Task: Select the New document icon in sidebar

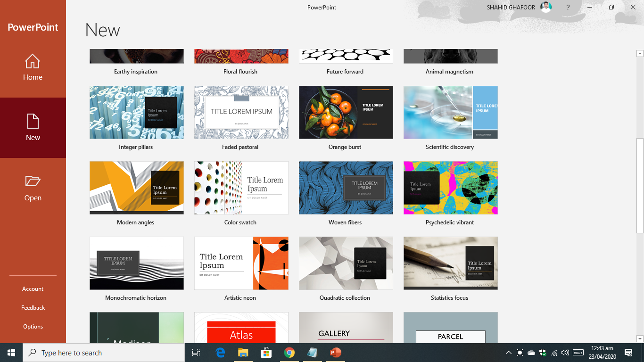Action: 33,127
